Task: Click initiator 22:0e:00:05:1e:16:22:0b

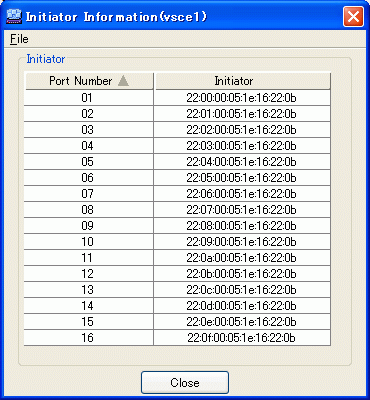Action: (242, 322)
